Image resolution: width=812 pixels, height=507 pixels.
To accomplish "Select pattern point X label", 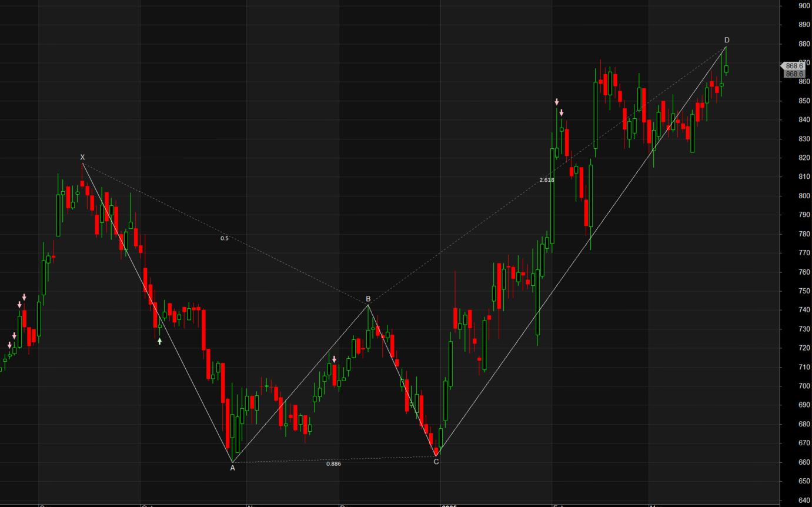I will (x=82, y=157).
